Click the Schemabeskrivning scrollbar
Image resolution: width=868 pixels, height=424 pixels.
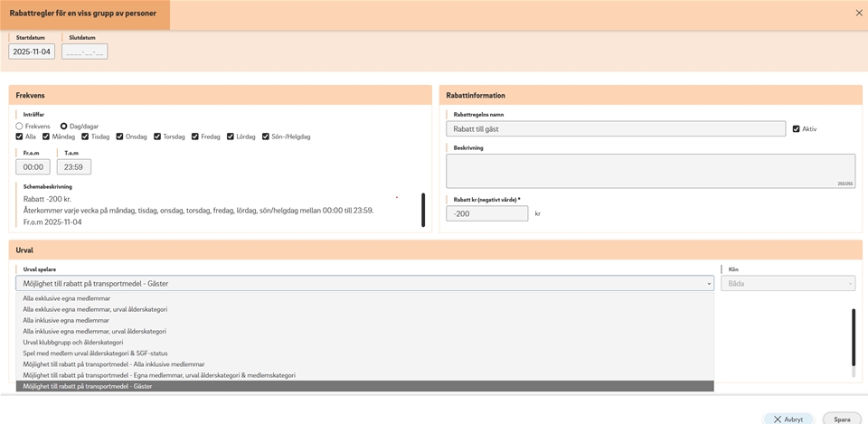click(x=423, y=210)
